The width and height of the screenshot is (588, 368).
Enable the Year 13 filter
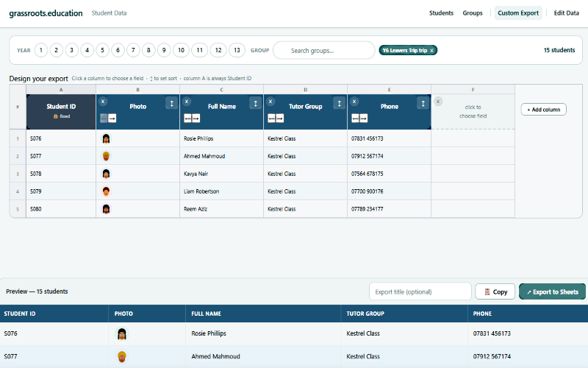click(x=237, y=50)
